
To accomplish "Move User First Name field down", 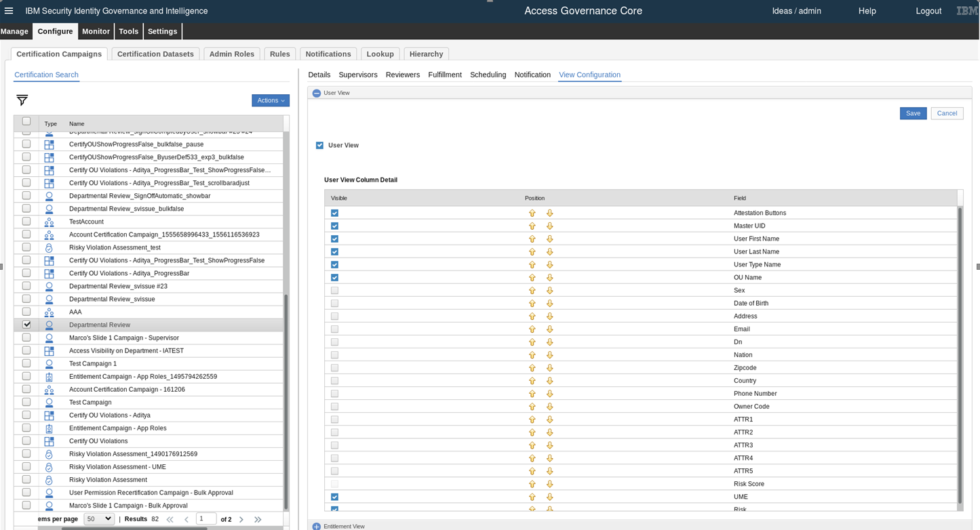I will (x=550, y=239).
